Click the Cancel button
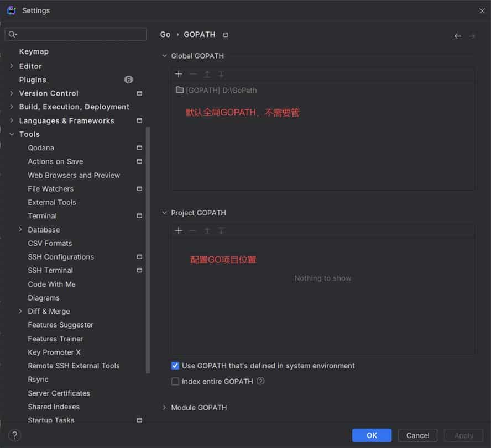The image size is (491, 448). coord(417,435)
